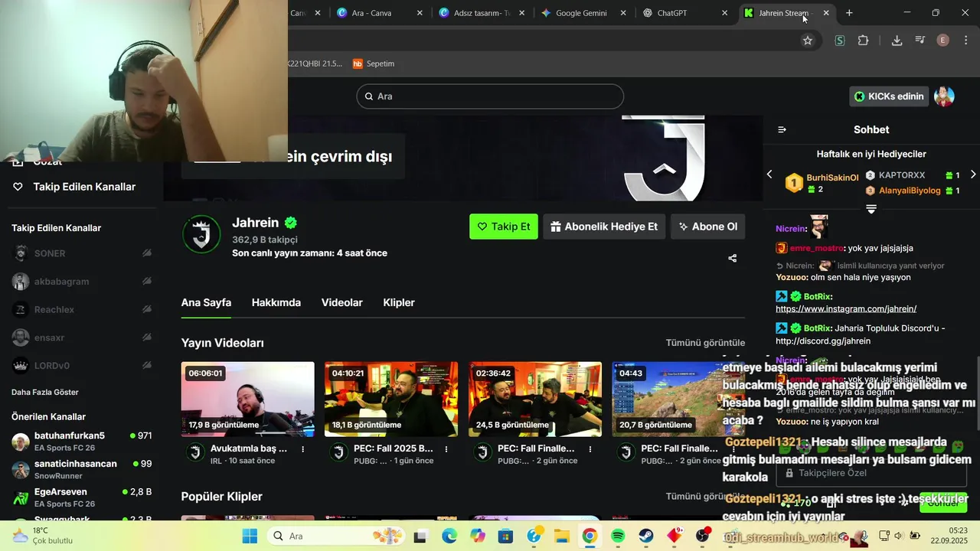Screen dimensions: 980x551
Task: Bookmark this page with star icon
Action: [x=807, y=41]
